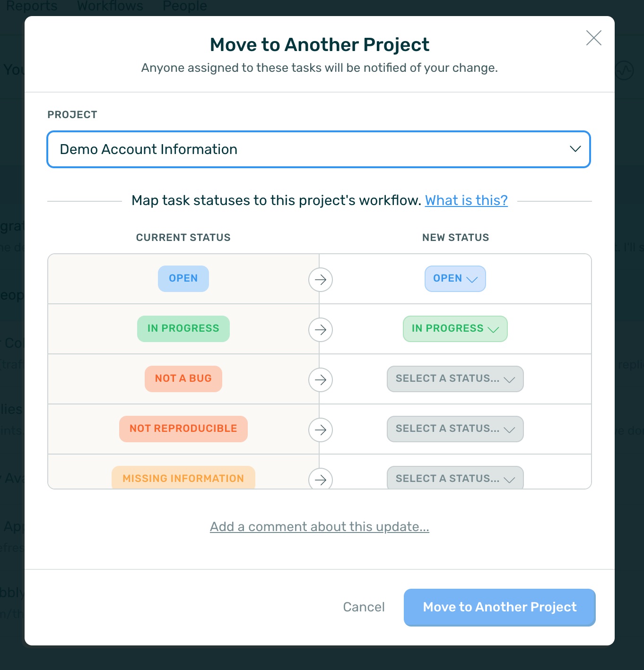Cancel the project move
The width and height of the screenshot is (644, 670).
tap(364, 607)
